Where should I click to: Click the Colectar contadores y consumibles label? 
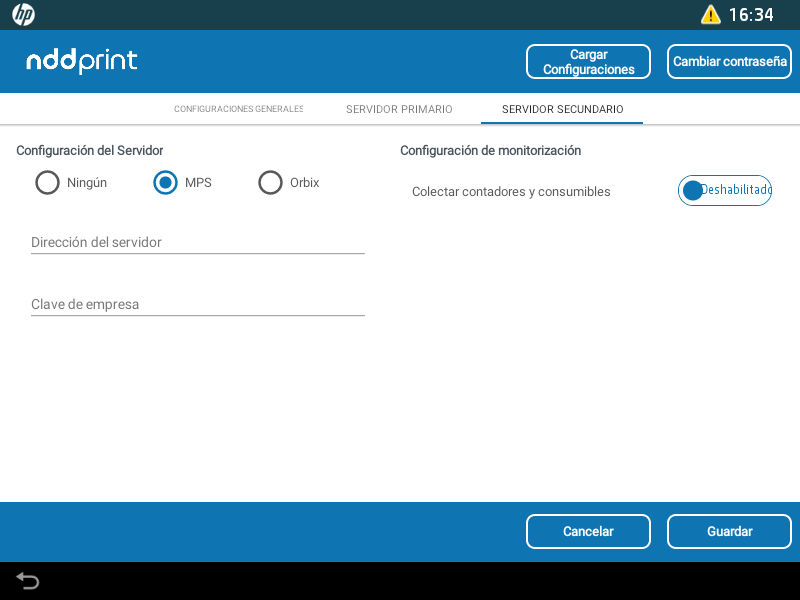point(510,191)
